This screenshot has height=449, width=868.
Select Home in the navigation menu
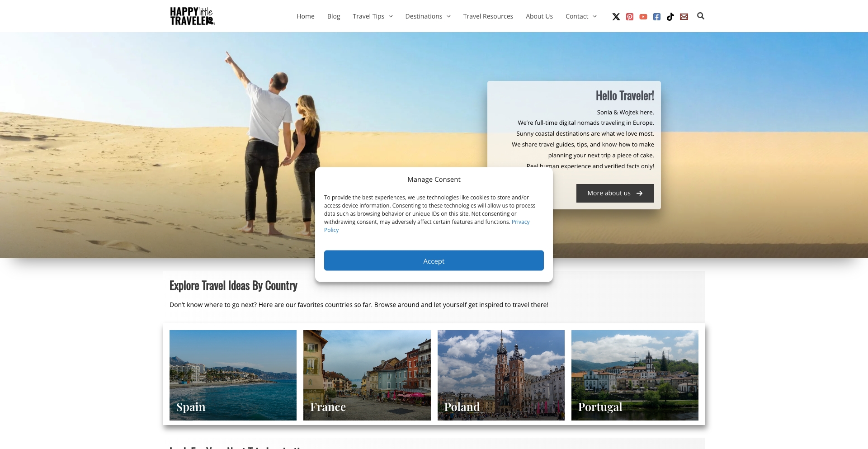305,16
